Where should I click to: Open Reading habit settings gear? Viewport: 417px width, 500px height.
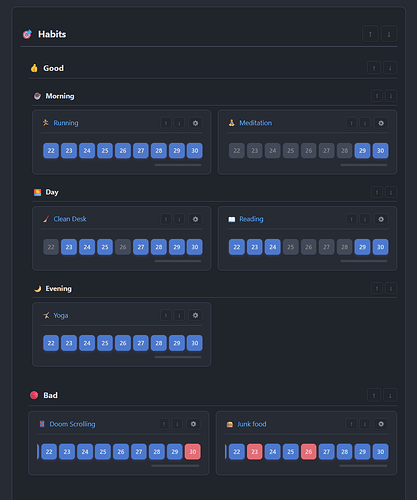pos(381,219)
